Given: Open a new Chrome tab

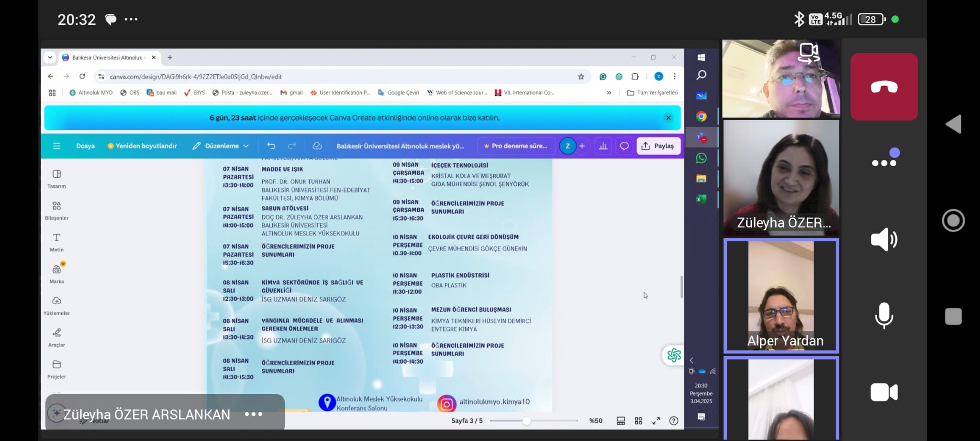Looking at the screenshot, I should (x=170, y=57).
